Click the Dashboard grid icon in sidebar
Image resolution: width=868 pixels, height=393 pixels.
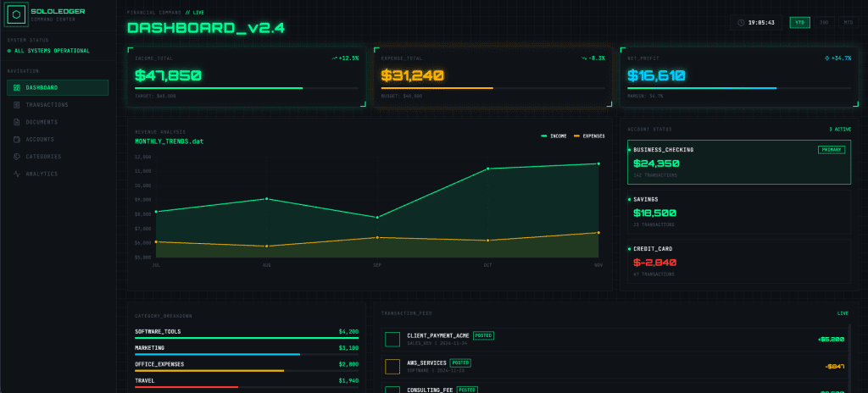click(17, 88)
